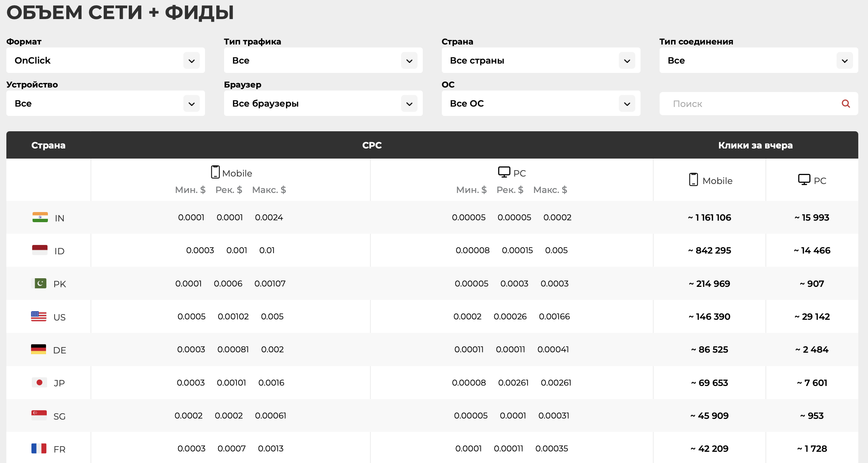
Task: Select the PK country code
Action: pos(60,284)
